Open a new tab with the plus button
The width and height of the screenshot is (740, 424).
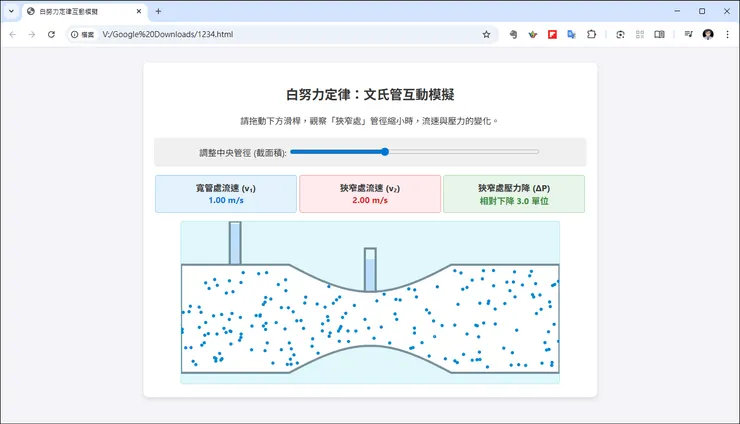tap(159, 11)
